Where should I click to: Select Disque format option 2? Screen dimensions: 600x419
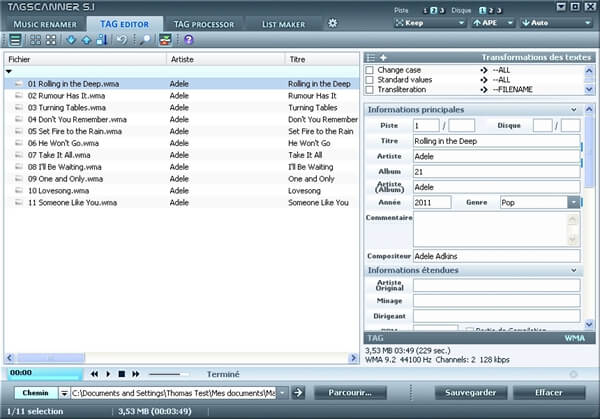(491, 11)
